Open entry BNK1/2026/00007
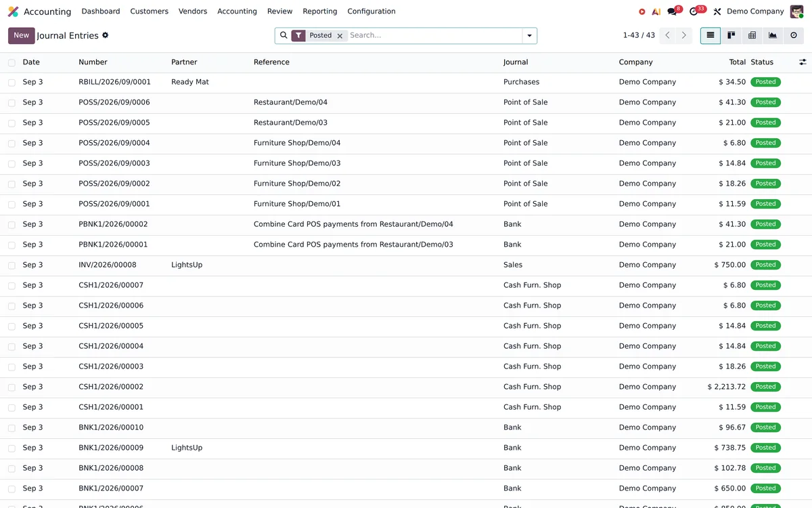The width and height of the screenshot is (812, 508). tap(111, 488)
